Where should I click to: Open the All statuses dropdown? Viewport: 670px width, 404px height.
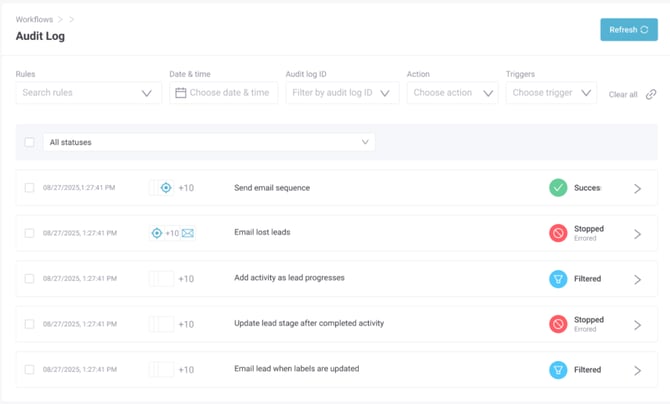tap(209, 142)
